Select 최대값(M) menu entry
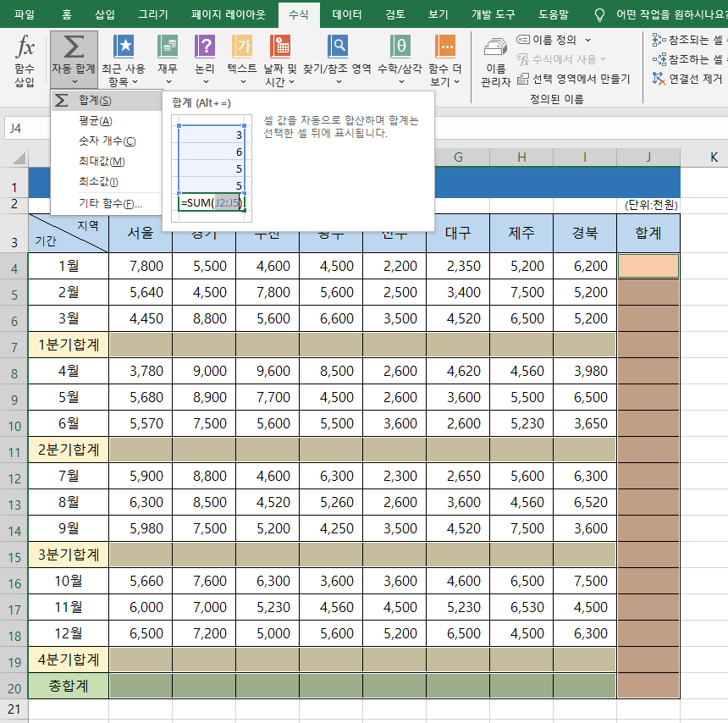The width and height of the screenshot is (728, 723). pos(107,162)
